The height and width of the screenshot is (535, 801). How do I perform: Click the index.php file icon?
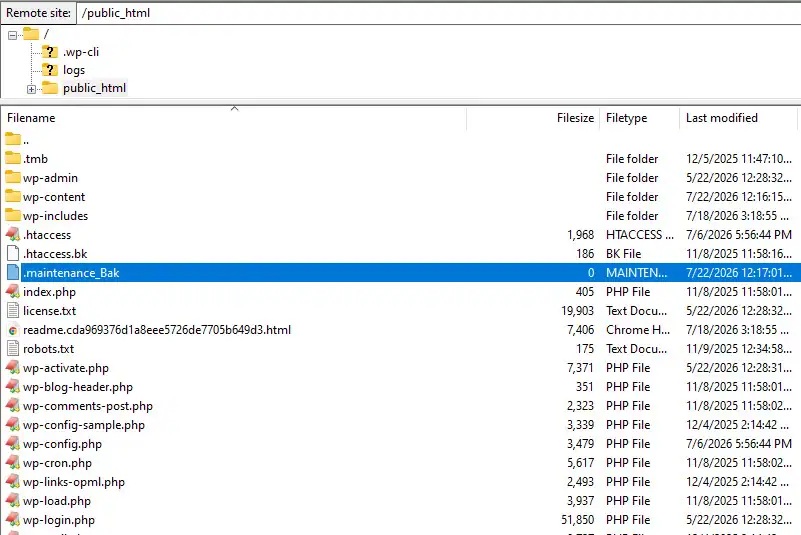tap(13, 292)
